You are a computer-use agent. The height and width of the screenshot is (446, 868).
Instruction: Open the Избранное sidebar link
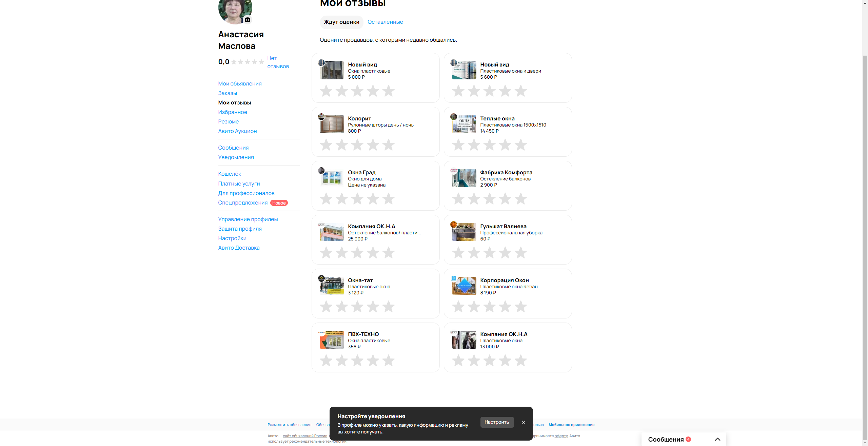[x=233, y=112]
